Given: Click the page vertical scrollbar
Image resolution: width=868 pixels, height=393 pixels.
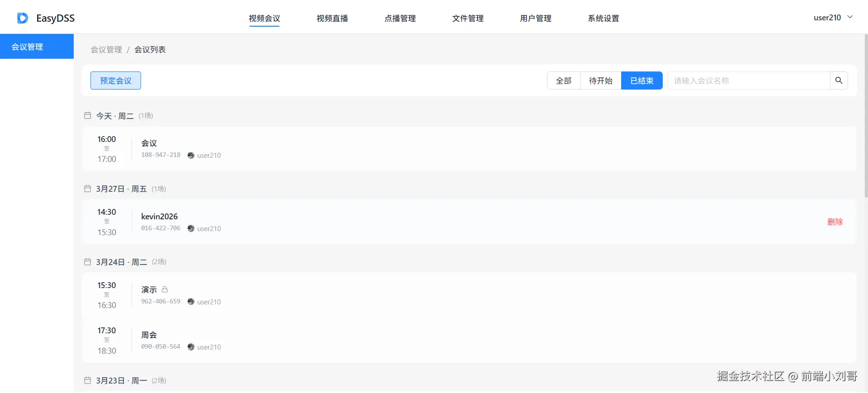Looking at the screenshot, I should [x=866, y=115].
